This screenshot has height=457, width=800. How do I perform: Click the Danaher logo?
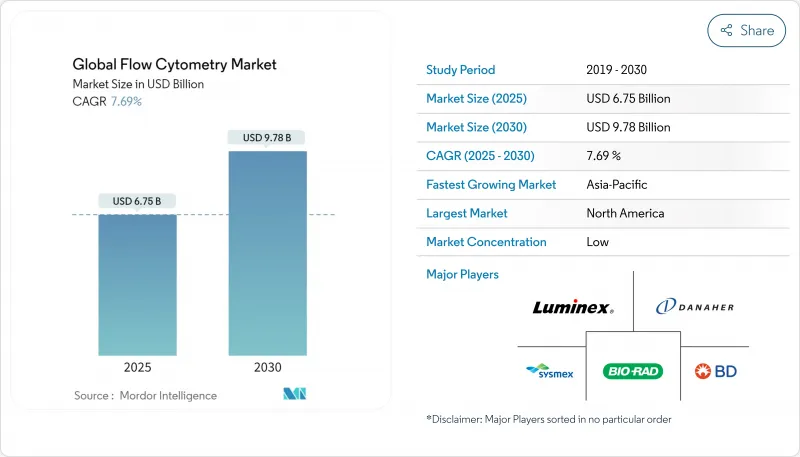coord(695,308)
